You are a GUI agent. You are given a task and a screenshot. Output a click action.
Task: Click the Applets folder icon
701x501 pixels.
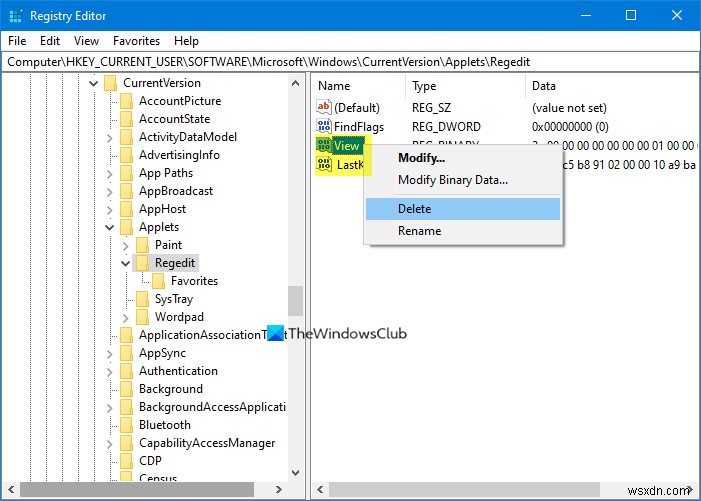coord(127,227)
